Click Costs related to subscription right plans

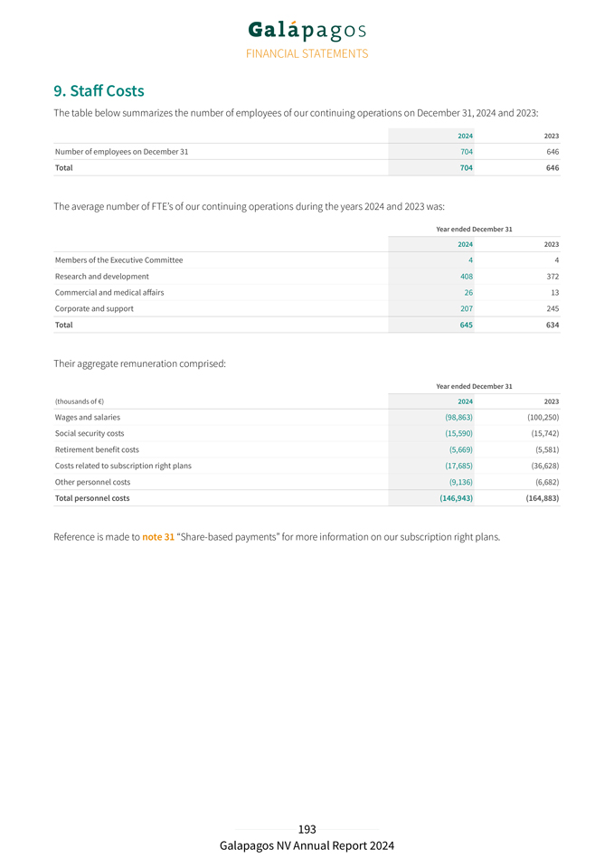coord(123,467)
